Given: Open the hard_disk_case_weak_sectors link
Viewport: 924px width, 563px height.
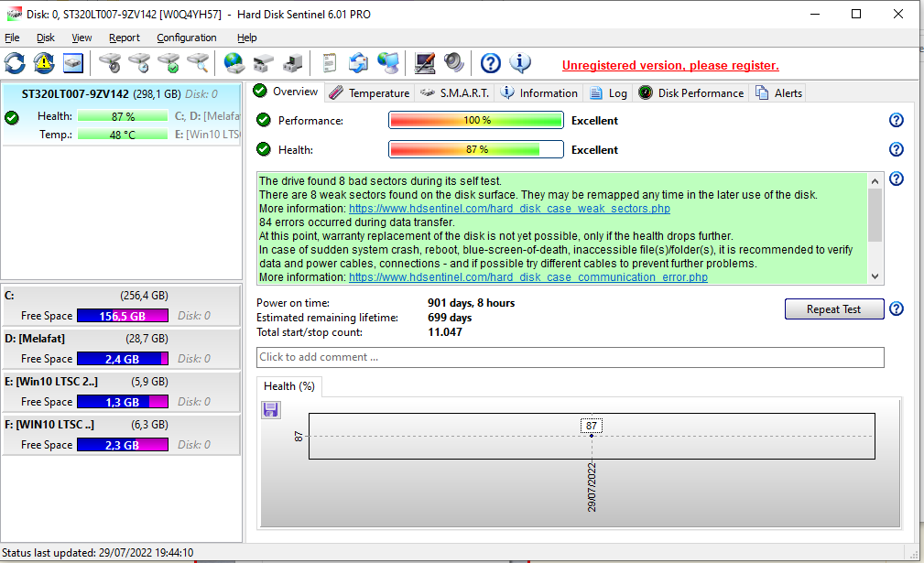Looking at the screenshot, I should (509, 209).
